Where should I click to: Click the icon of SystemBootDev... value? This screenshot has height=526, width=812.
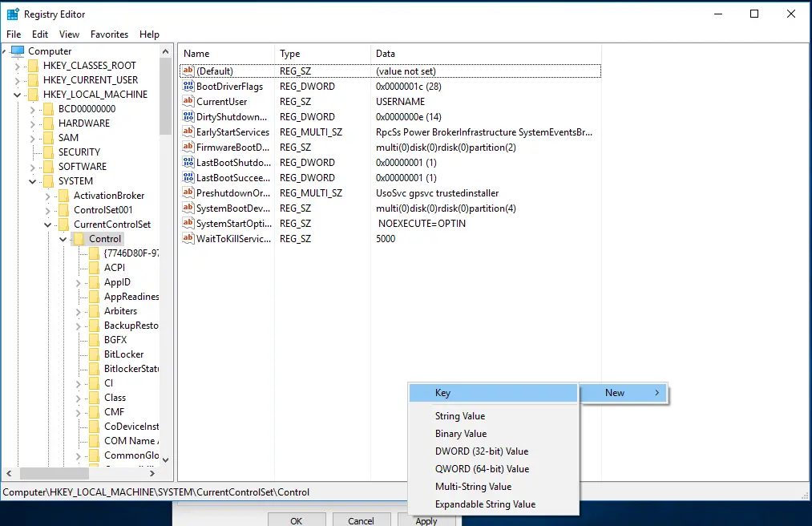click(x=188, y=208)
